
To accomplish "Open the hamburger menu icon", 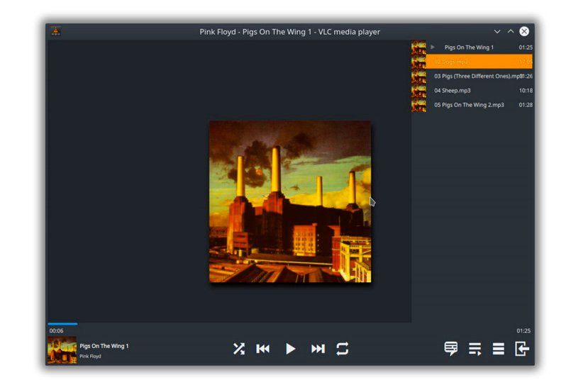I will (x=499, y=349).
